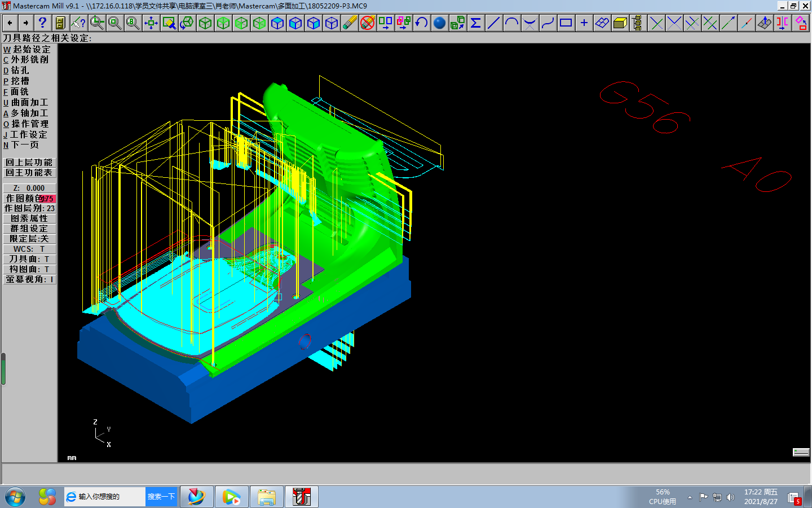The width and height of the screenshot is (812, 508).
Task: Click the Mastercam taskbar button
Action: pos(302,497)
